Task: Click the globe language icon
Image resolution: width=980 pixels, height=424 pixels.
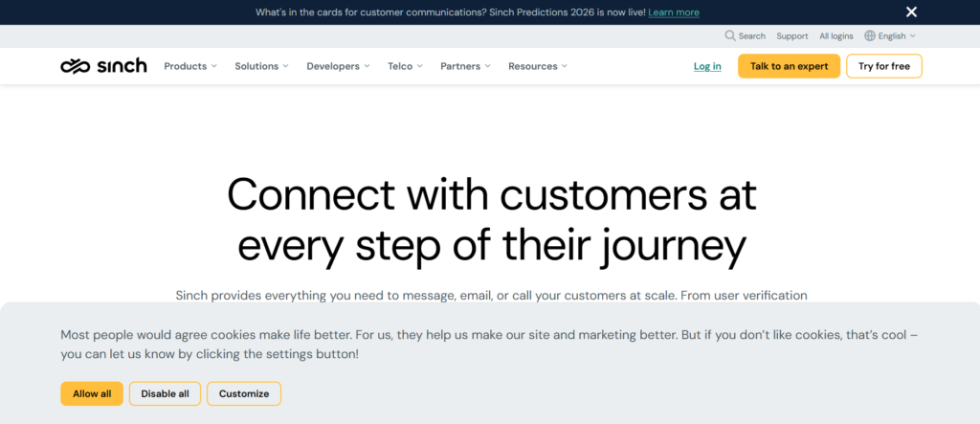Action: click(x=870, y=36)
